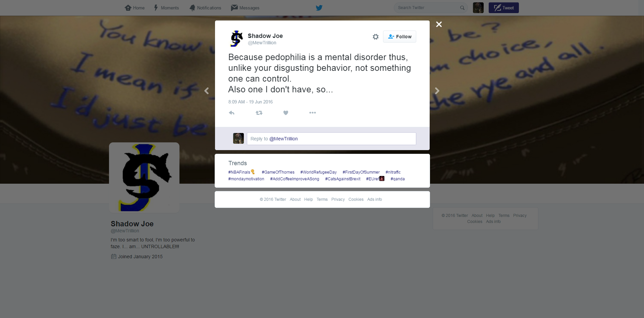Open more options ellipsis on tweet
The image size is (644, 318).
313,113
